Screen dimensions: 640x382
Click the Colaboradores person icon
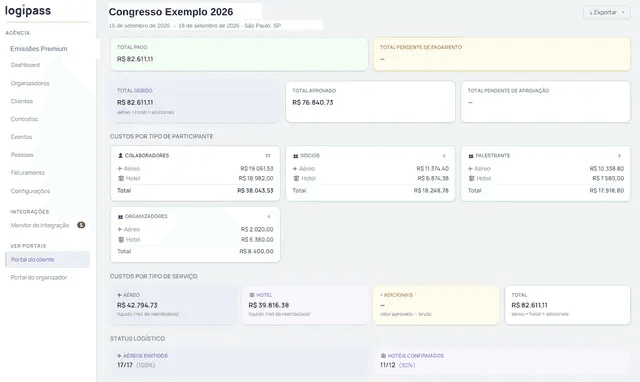[120, 155]
